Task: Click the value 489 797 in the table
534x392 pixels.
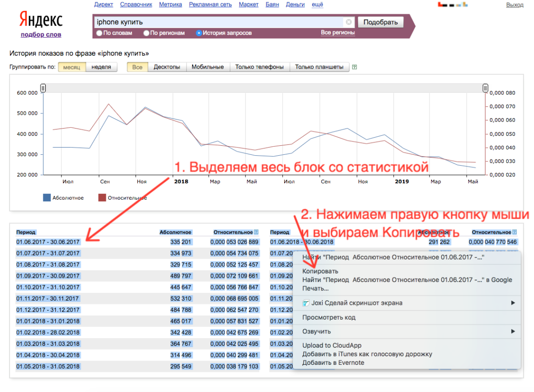Action: pos(181,276)
